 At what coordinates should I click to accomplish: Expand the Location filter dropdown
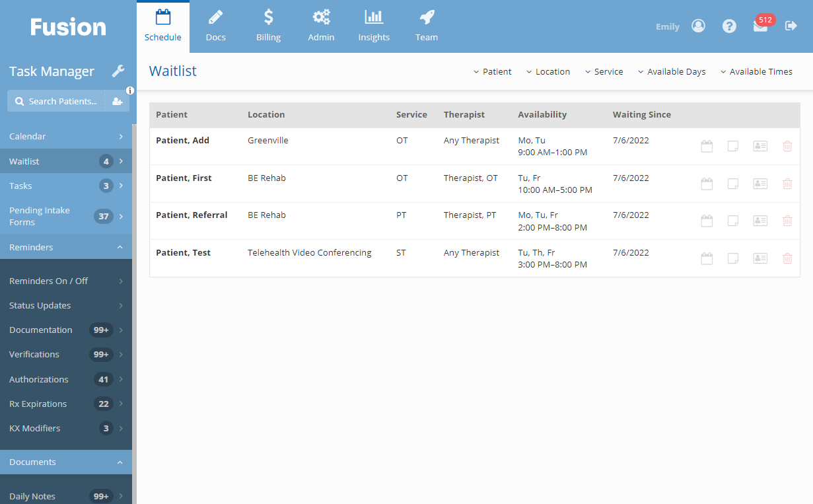548,71
